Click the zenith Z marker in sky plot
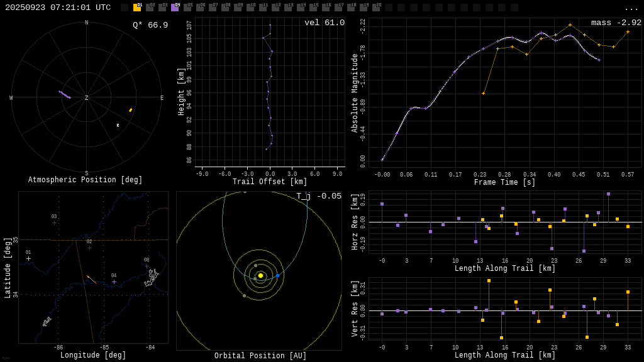 tap(87, 98)
